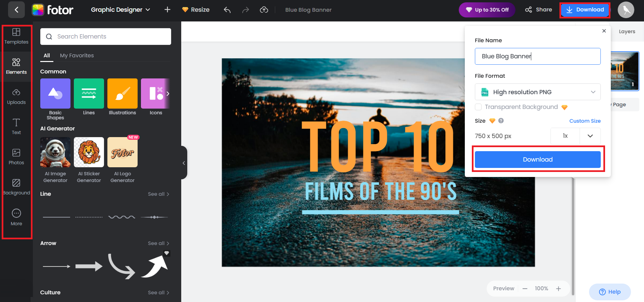Click the File Name input field
This screenshot has width=644, height=302.
(538, 56)
